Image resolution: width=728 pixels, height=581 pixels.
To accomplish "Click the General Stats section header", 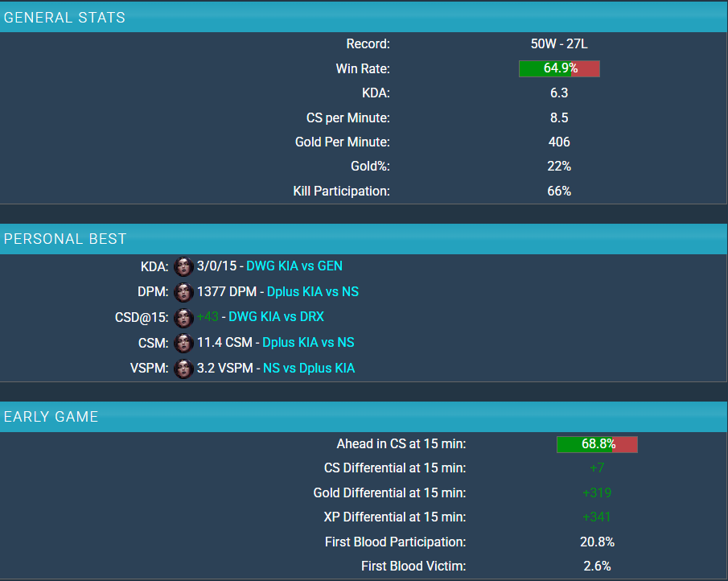I will tap(65, 18).
